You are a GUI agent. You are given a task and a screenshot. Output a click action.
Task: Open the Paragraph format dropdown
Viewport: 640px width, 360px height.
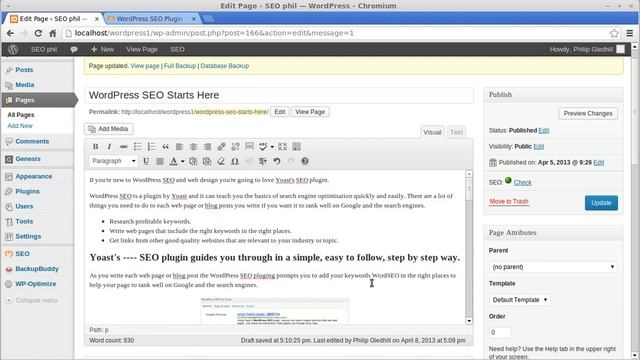pos(113,161)
